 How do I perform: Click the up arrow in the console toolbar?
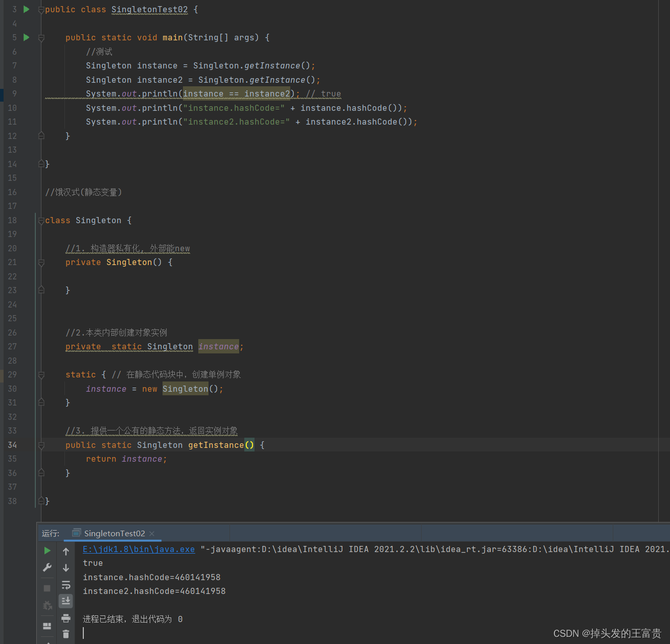(x=66, y=552)
